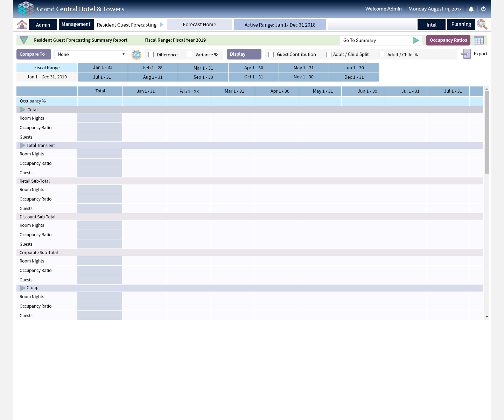Select the Sep 1 - 30 range cell

click(x=203, y=77)
